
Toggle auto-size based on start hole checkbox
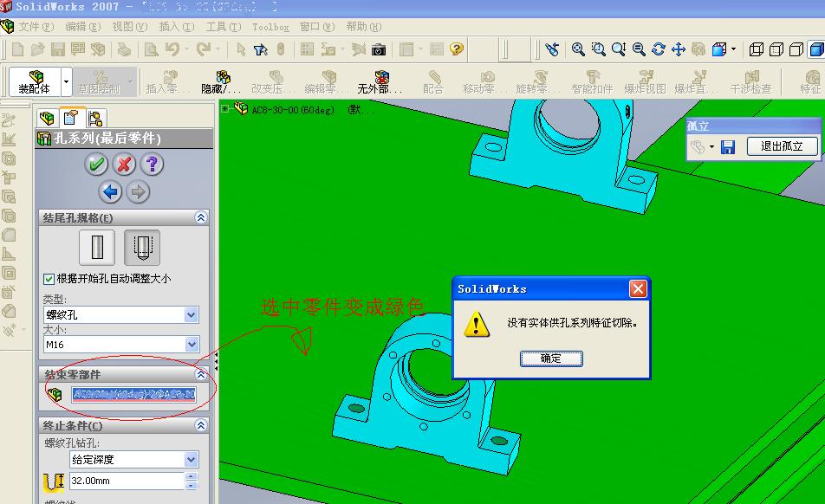point(49,279)
